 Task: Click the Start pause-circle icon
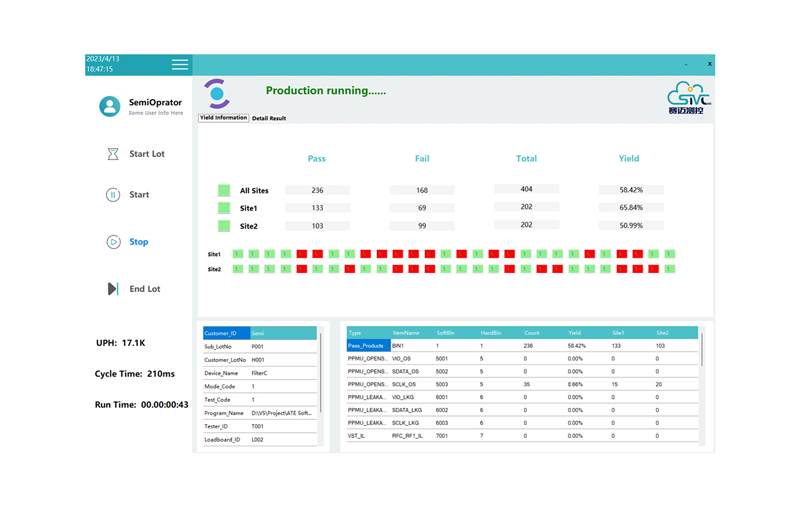113,195
